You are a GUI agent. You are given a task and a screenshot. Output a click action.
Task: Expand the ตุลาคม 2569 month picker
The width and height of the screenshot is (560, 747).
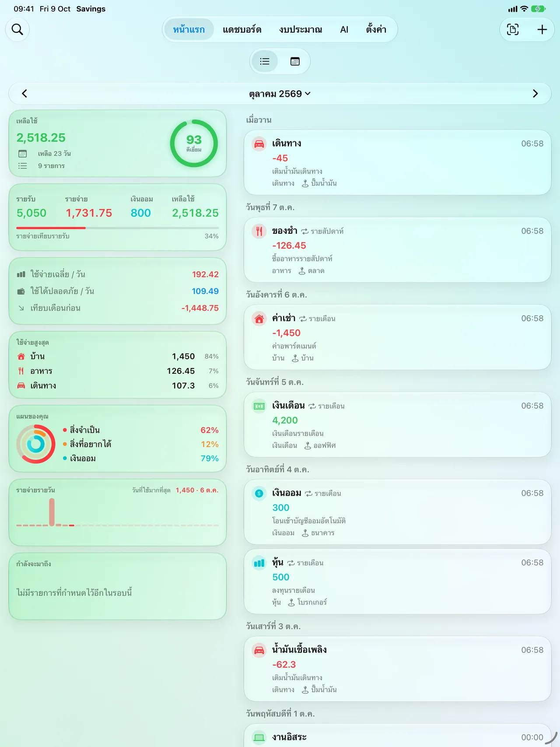click(x=280, y=94)
